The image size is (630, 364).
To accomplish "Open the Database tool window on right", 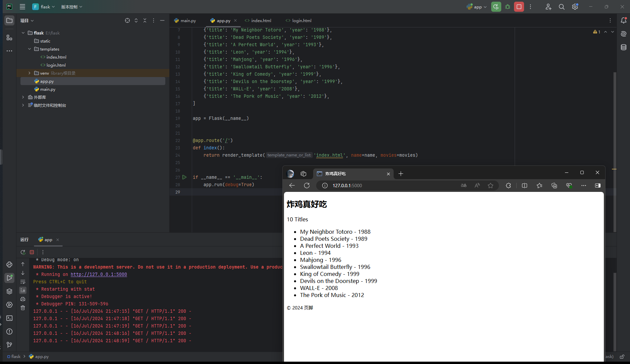I will pyautogui.click(x=623, y=47).
